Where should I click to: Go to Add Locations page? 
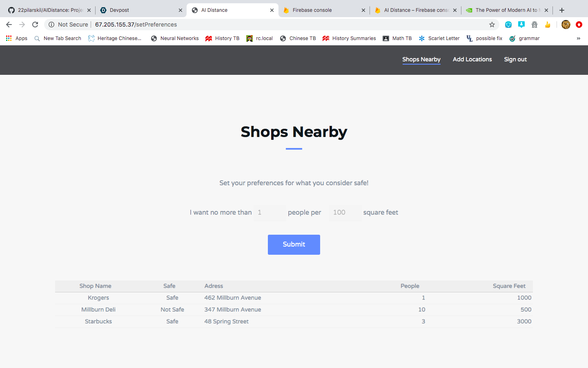pyautogui.click(x=472, y=59)
